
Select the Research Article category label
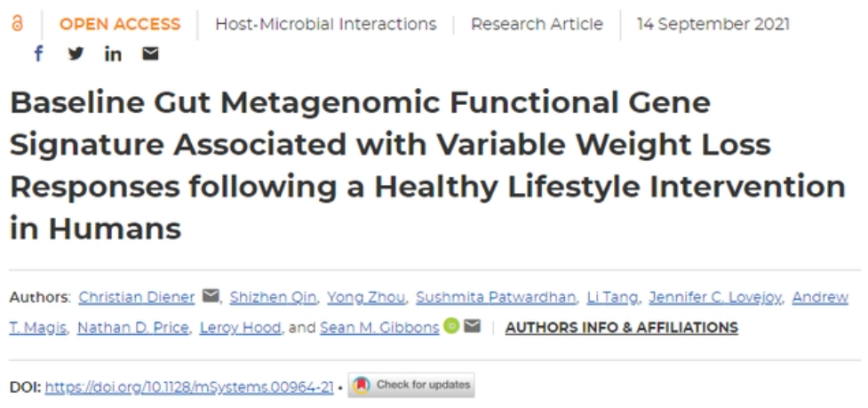pyautogui.click(x=537, y=24)
